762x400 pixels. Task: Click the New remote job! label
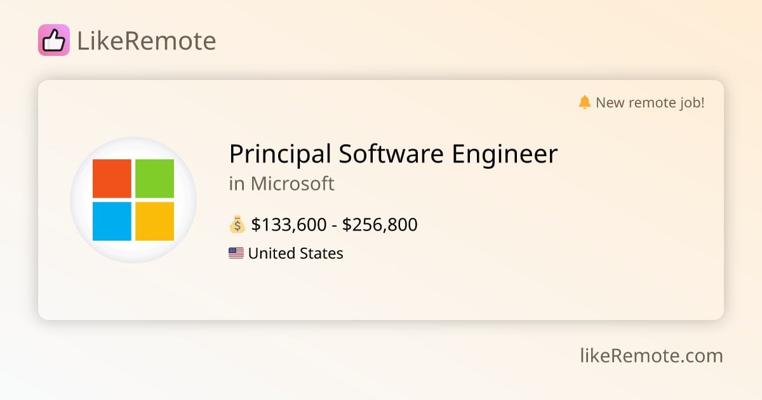tap(650, 102)
